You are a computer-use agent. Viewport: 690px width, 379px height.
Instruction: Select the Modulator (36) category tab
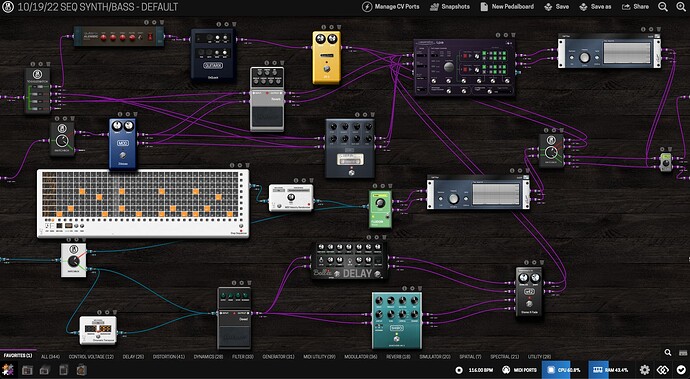(x=360, y=357)
